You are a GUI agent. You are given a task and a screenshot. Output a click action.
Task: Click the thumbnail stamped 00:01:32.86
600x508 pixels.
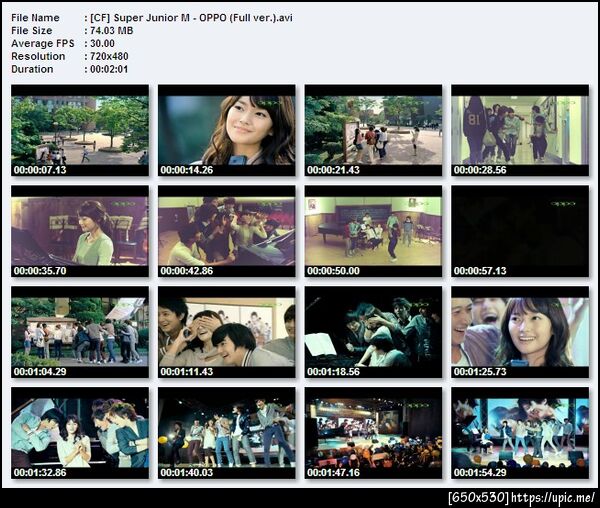click(80, 433)
